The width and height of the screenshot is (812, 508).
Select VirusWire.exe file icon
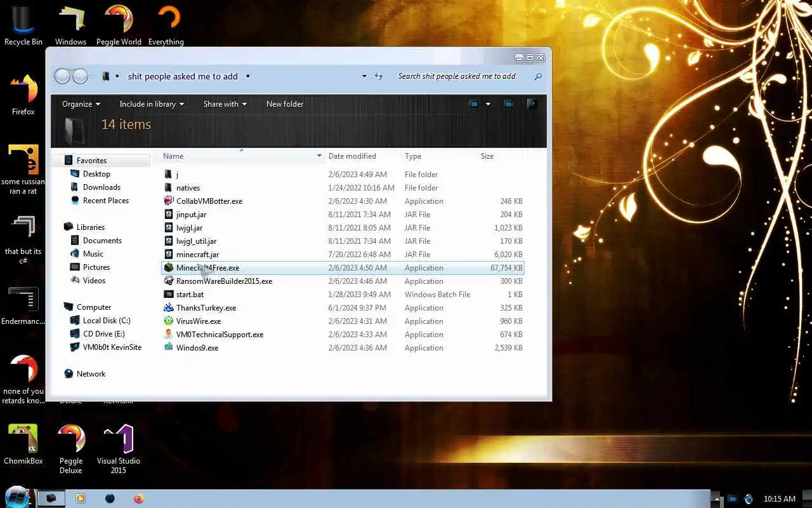tap(168, 321)
